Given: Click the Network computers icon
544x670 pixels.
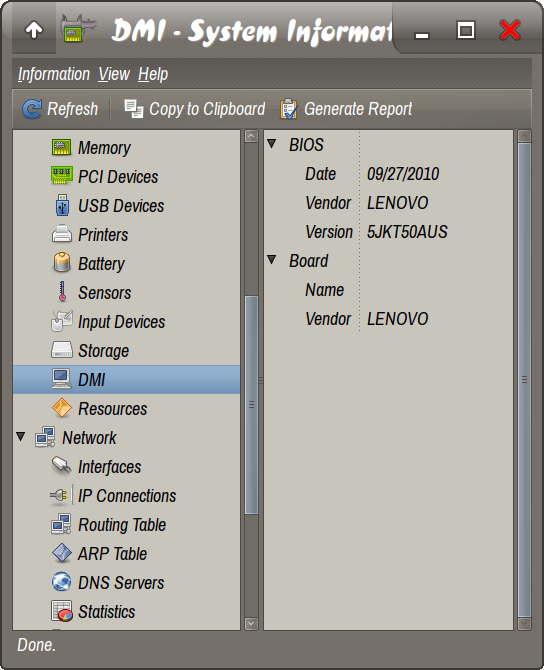Looking at the screenshot, I should (45, 437).
